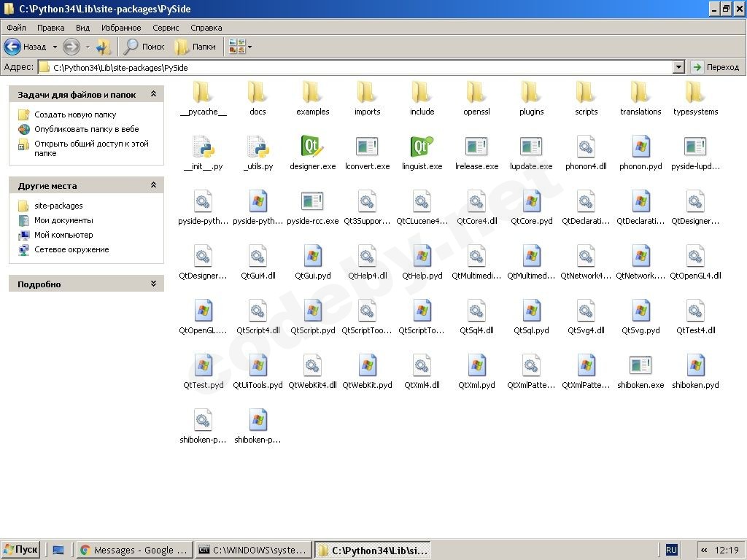Expand the address bar dropdown list
The width and height of the screenshot is (747, 560).
[678, 67]
